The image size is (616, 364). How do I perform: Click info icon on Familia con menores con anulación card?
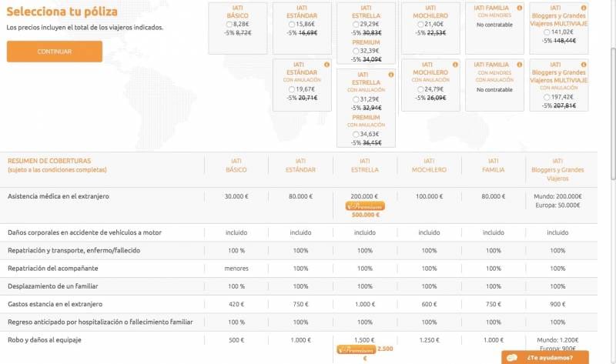tap(519, 65)
